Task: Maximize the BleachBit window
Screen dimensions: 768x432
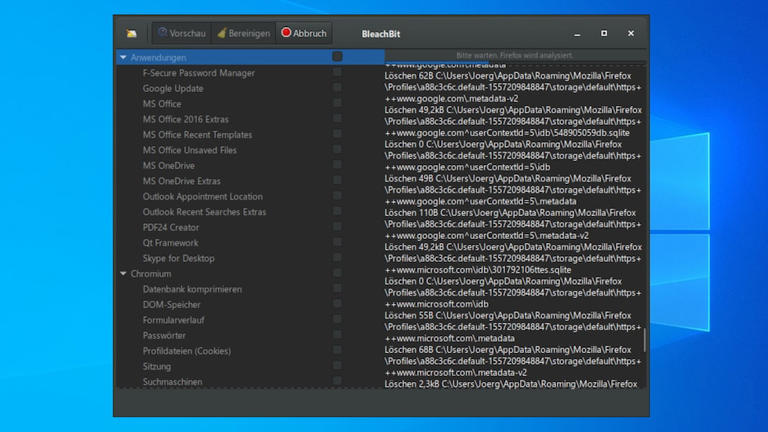Action: [604, 33]
